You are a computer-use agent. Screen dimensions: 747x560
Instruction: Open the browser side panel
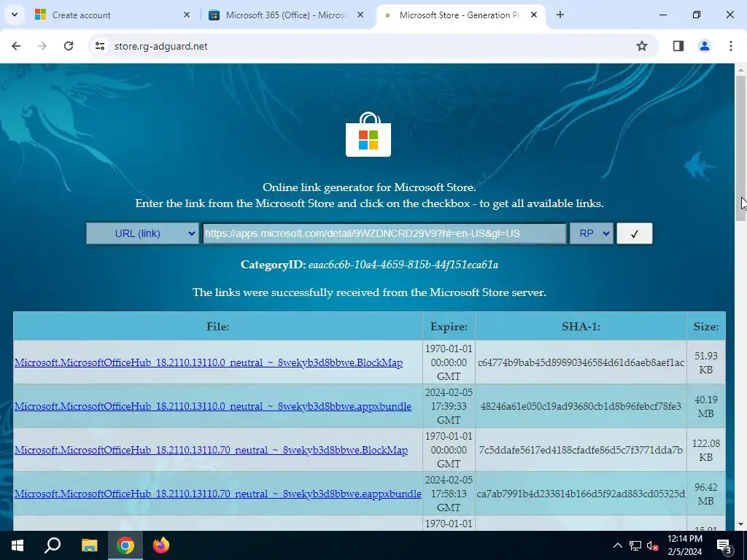[x=678, y=46]
